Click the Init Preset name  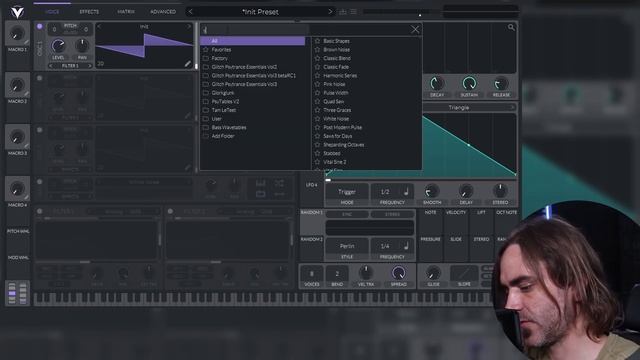click(260, 12)
